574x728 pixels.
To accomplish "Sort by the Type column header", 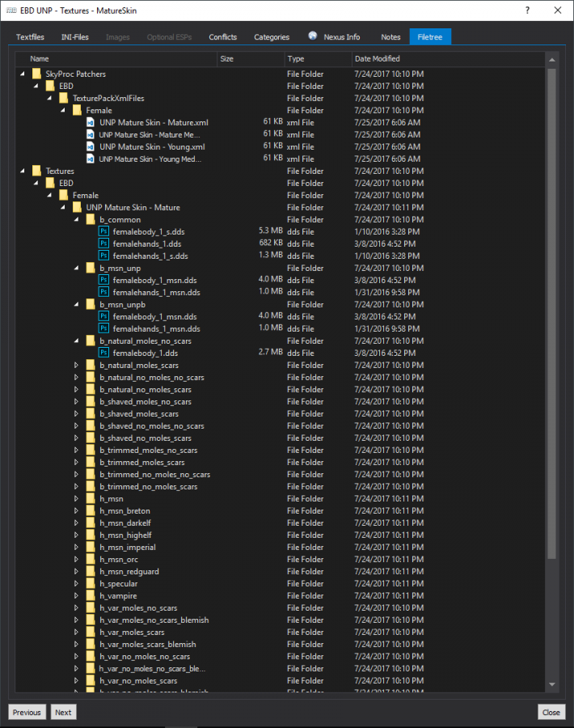I will click(318, 59).
